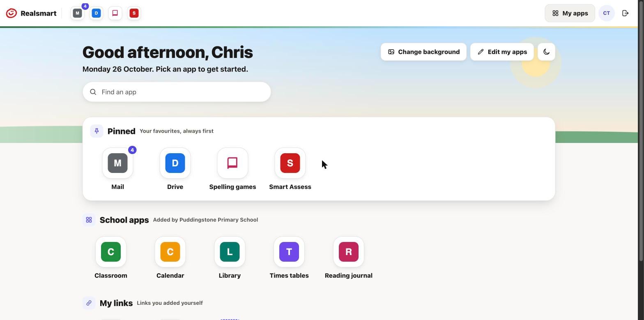Click 'Good afternoon, Chris' greeting
The image size is (644, 320).
168,52
